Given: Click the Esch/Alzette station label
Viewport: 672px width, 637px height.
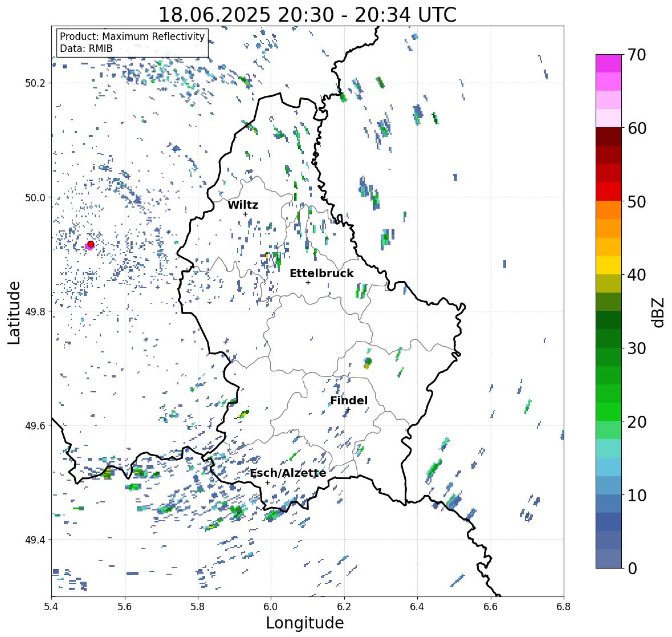Looking at the screenshot, I should click(288, 473).
